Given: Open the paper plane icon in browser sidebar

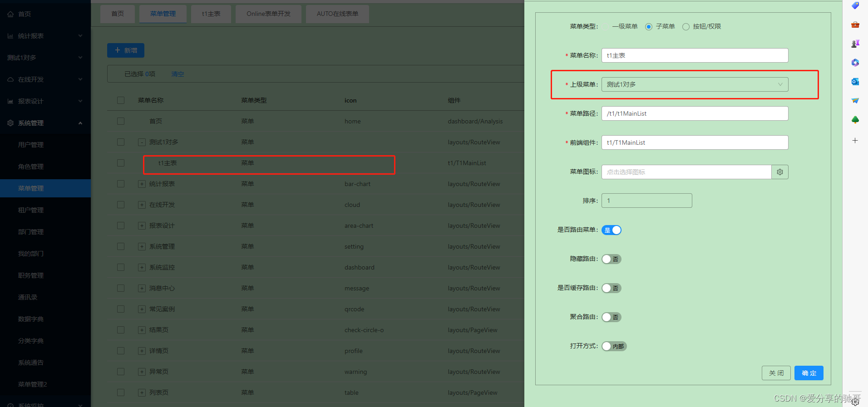Looking at the screenshot, I should (x=855, y=101).
